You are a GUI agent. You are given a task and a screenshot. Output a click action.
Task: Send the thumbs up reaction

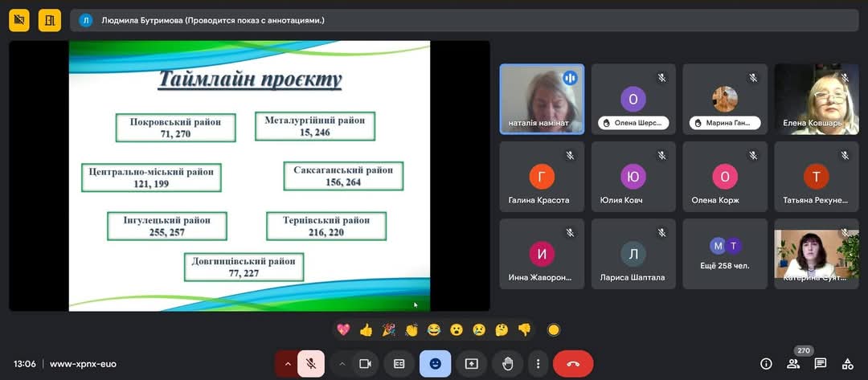coord(366,329)
